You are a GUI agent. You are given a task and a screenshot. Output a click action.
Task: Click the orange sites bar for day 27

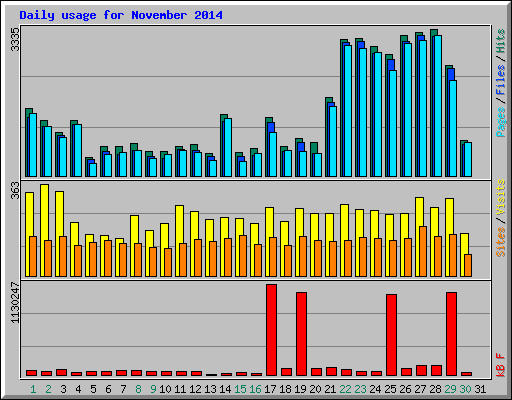click(423, 252)
